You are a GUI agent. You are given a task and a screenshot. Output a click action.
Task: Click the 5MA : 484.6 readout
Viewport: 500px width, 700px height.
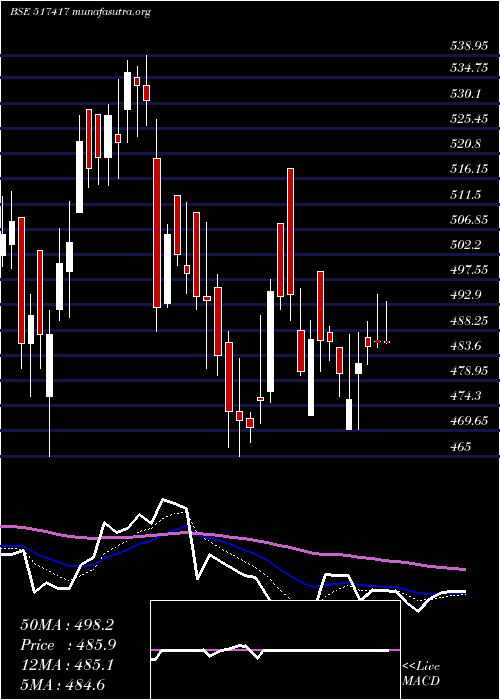click(62, 685)
